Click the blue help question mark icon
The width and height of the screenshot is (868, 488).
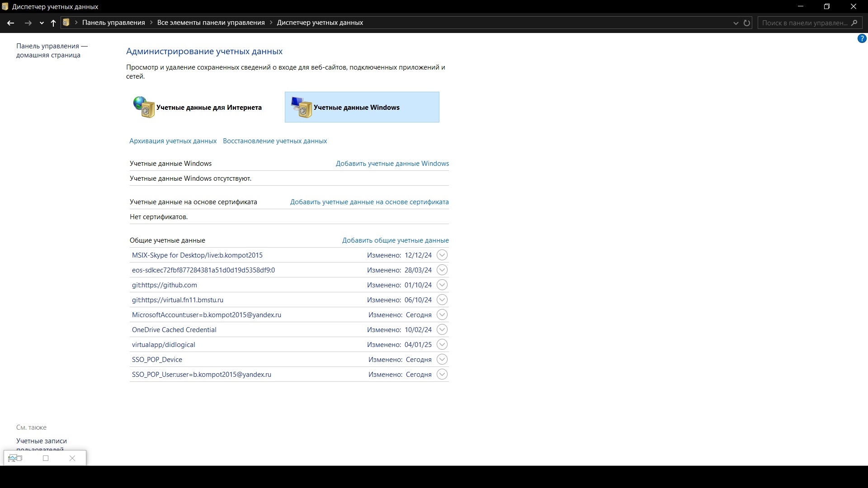coord(862,39)
